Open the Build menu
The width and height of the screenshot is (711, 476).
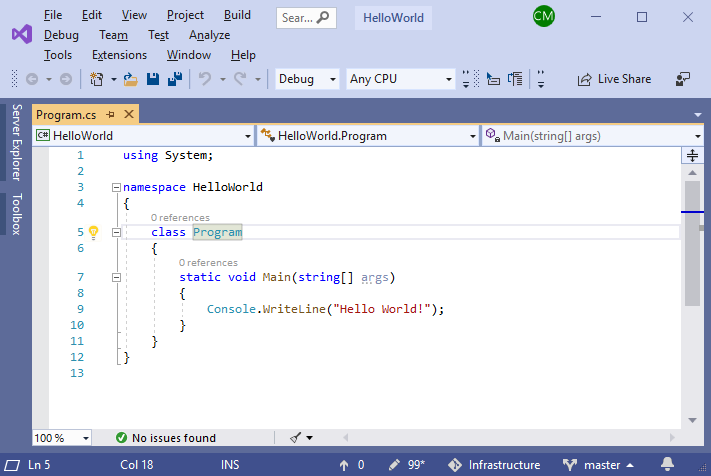click(237, 15)
